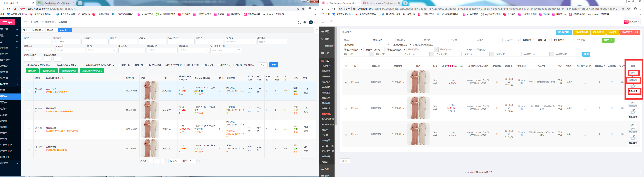Click 商品货号 input containing 1107100015 in left window
This screenshot has height=177, width=644.
coord(66,41)
